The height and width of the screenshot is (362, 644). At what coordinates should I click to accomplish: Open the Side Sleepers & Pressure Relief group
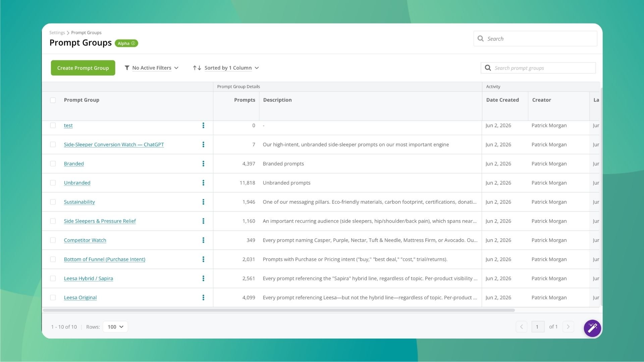(x=100, y=221)
